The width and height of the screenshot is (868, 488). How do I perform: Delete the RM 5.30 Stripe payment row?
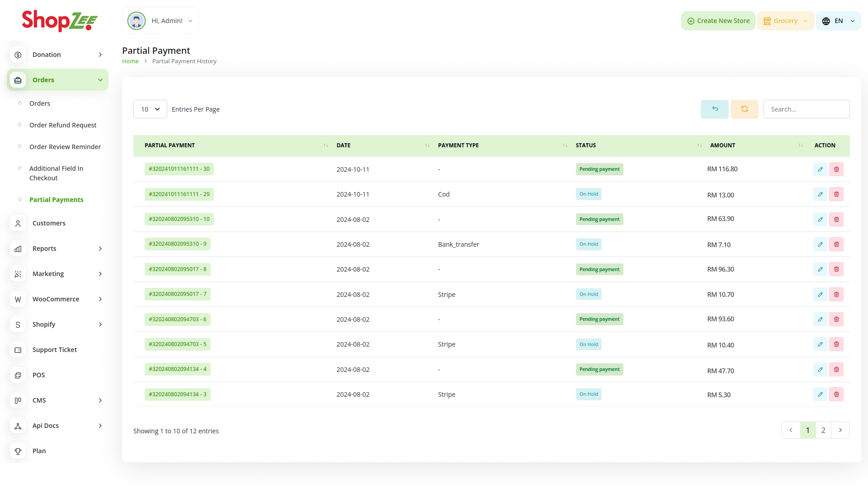click(x=836, y=394)
